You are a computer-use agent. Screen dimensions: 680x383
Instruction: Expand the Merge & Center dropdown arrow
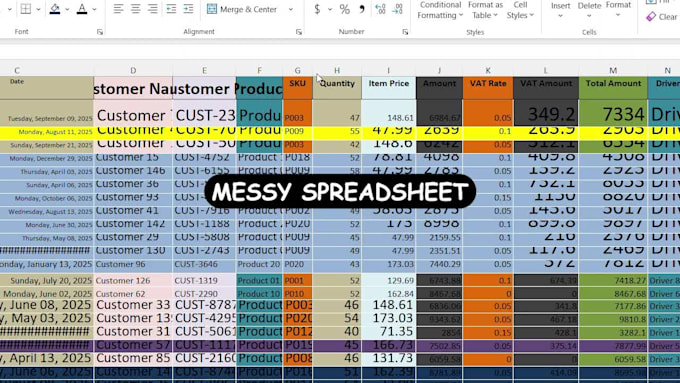pyautogui.click(x=291, y=9)
